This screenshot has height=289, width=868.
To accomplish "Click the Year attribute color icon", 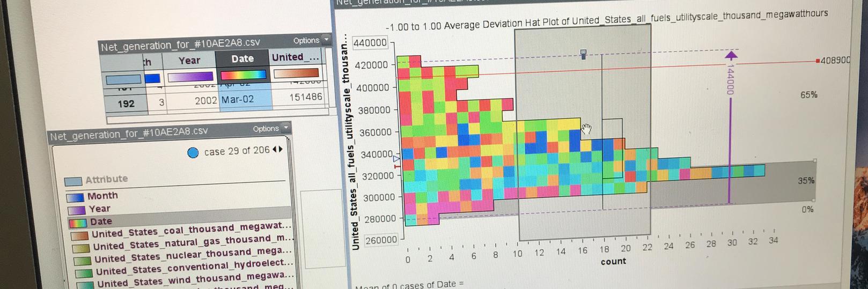I will (76, 210).
